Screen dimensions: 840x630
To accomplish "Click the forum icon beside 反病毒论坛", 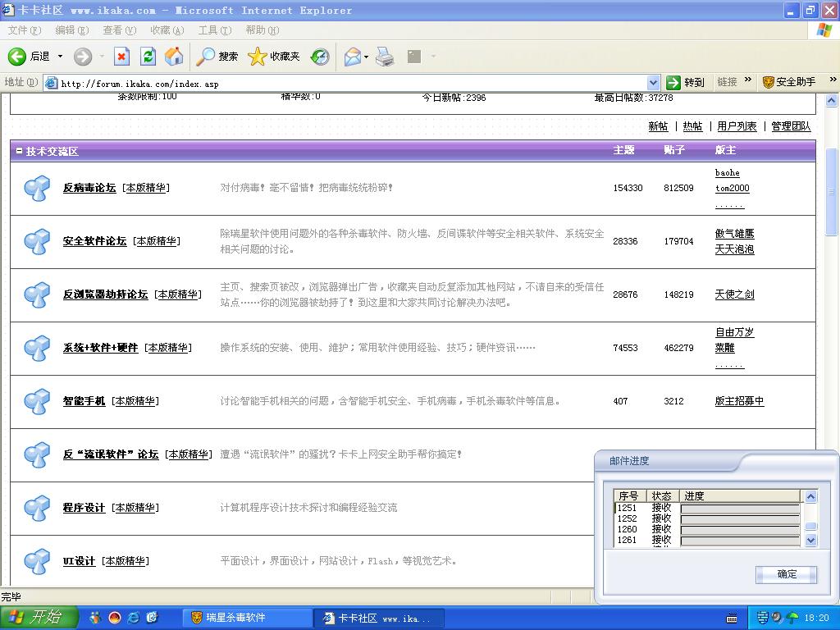I will [36, 188].
